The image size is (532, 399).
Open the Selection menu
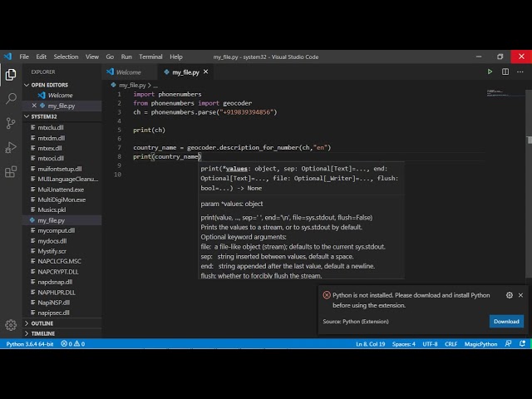pyautogui.click(x=66, y=57)
